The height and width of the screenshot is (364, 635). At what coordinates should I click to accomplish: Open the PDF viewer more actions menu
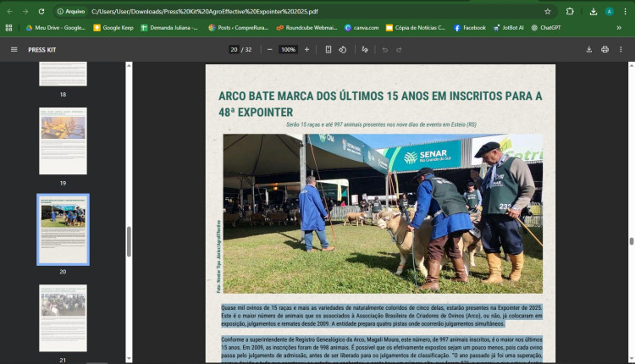pyautogui.click(x=621, y=49)
